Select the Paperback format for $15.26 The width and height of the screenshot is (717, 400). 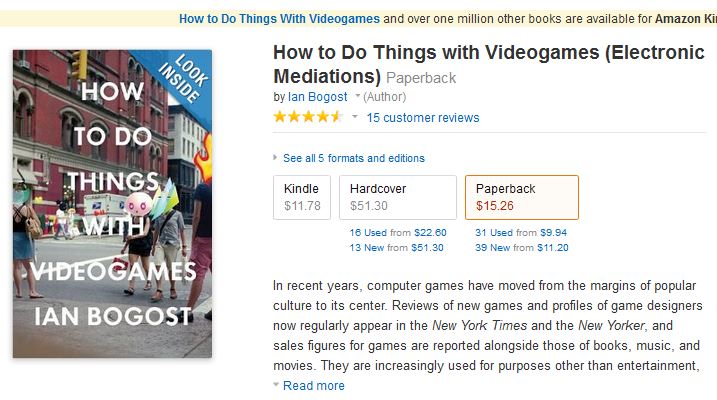coord(522,197)
